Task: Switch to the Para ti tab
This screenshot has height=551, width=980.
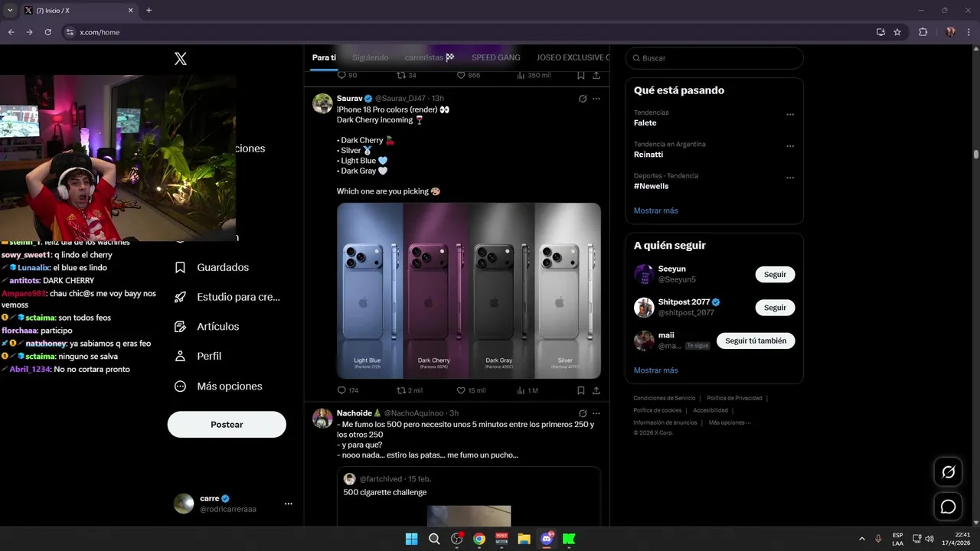Action: pos(324,57)
